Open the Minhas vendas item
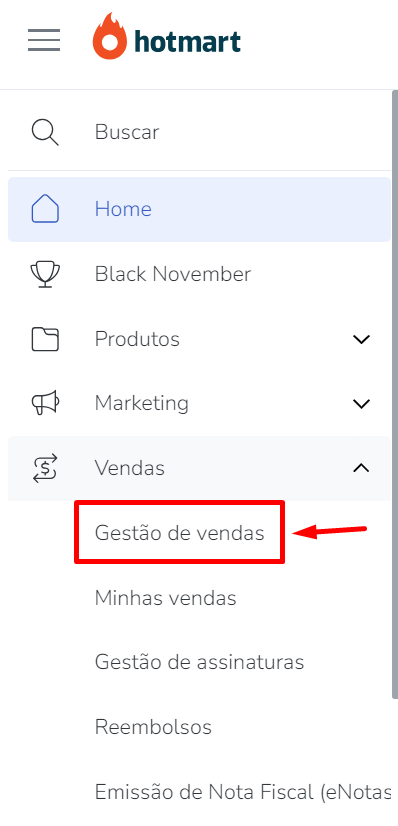Image resolution: width=398 pixels, height=826 pixels. click(165, 597)
